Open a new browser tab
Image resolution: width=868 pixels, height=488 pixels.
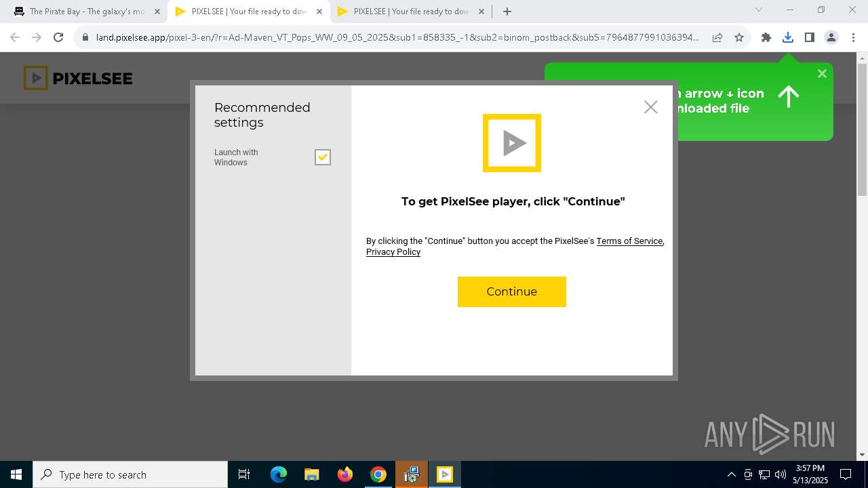(507, 12)
